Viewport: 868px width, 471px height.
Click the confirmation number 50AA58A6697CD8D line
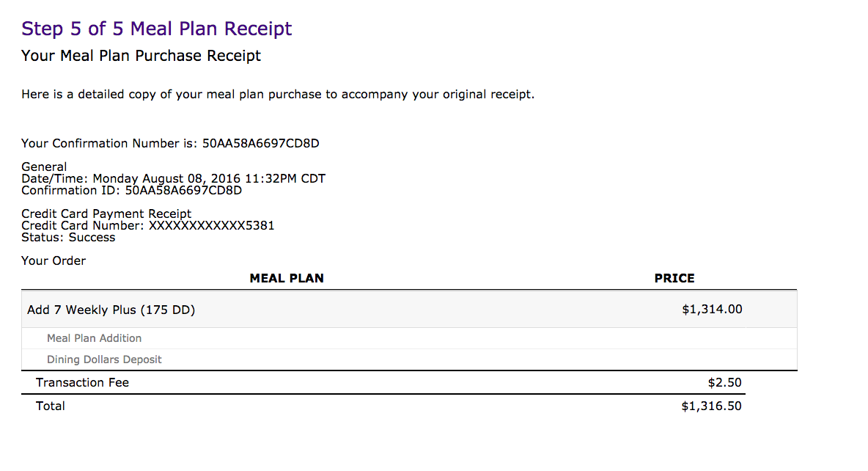click(x=170, y=144)
